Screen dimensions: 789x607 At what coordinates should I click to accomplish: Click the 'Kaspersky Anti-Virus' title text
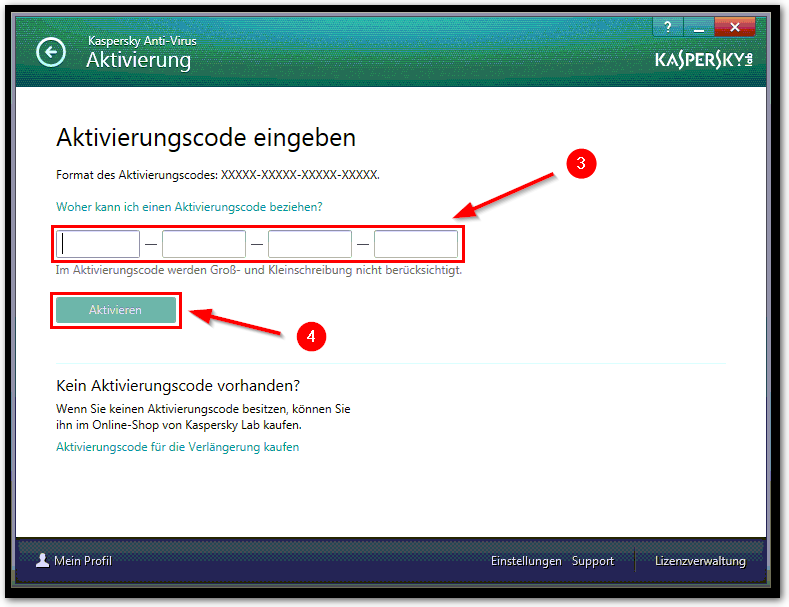tap(142, 41)
